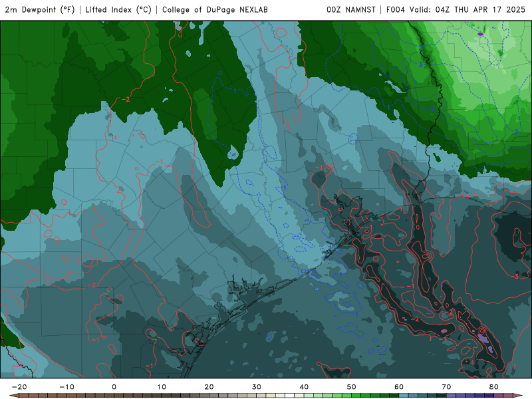Click the right arrow end of the color bar
Viewport: 532px width, 399px height.
click(518, 396)
